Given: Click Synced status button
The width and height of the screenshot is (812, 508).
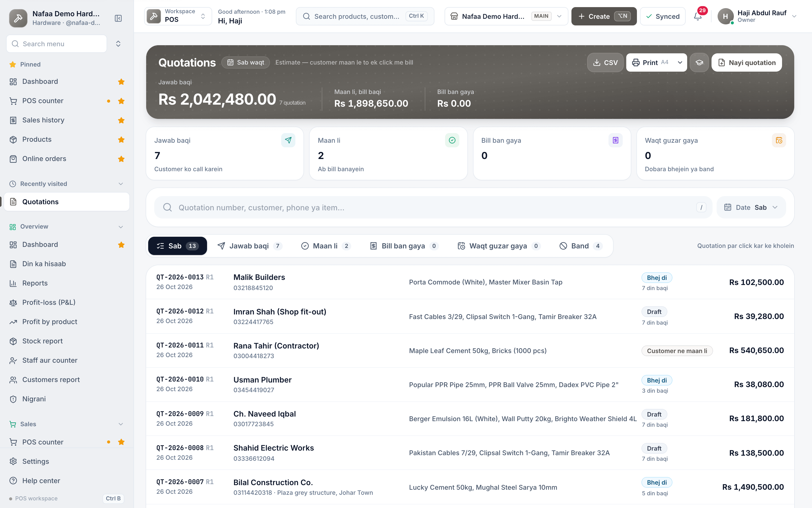Looking at the screenshot, I should tap(663, 16).
